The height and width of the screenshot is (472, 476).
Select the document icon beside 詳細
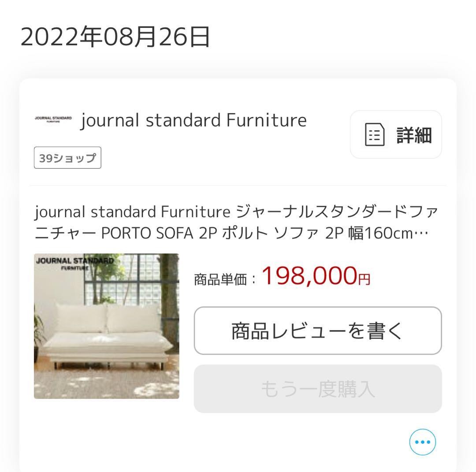[374, 134]
